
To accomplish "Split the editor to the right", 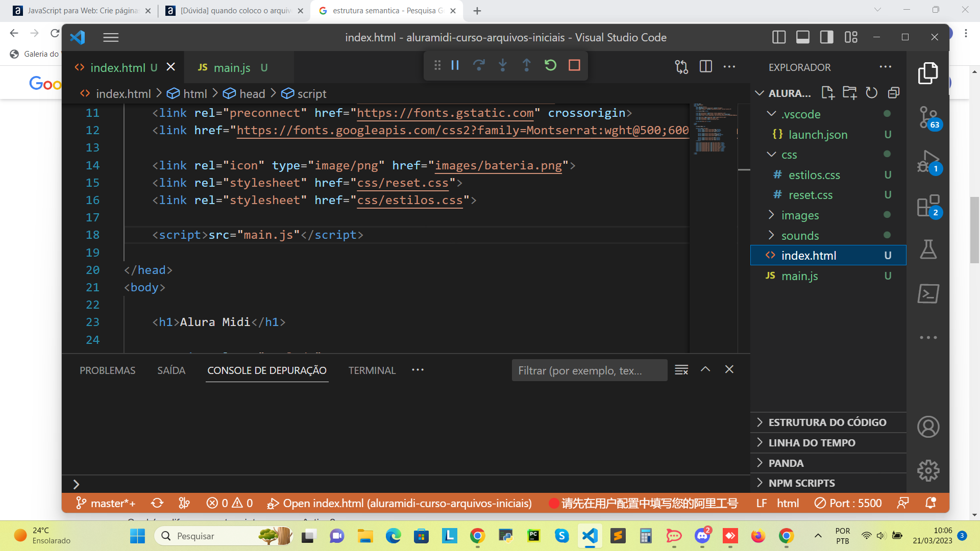I will [706, 67].
